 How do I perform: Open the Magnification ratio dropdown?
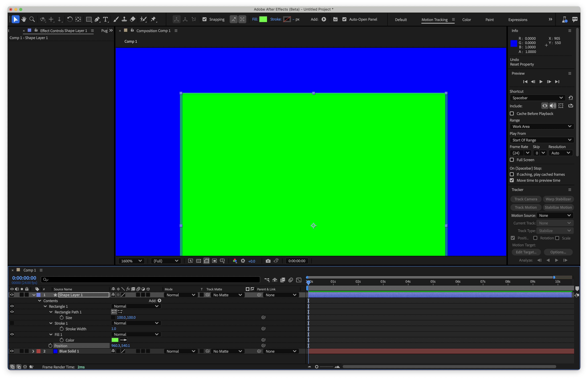coord(131,261)
